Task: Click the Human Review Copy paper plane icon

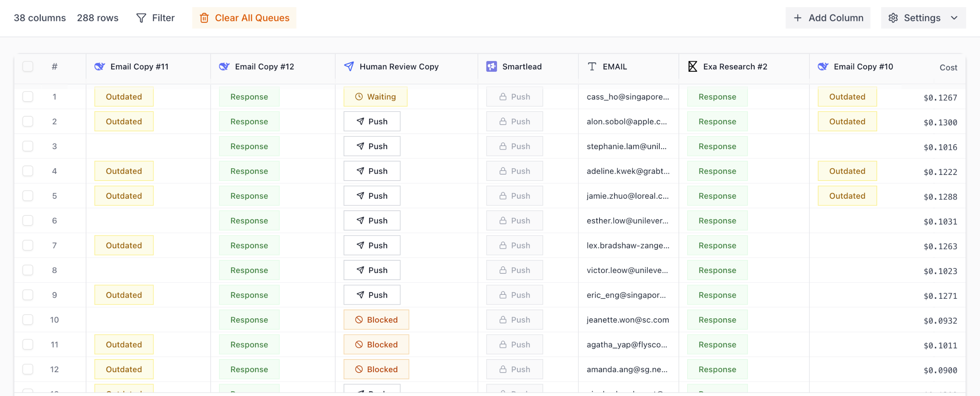Action: tap(349, 66)
